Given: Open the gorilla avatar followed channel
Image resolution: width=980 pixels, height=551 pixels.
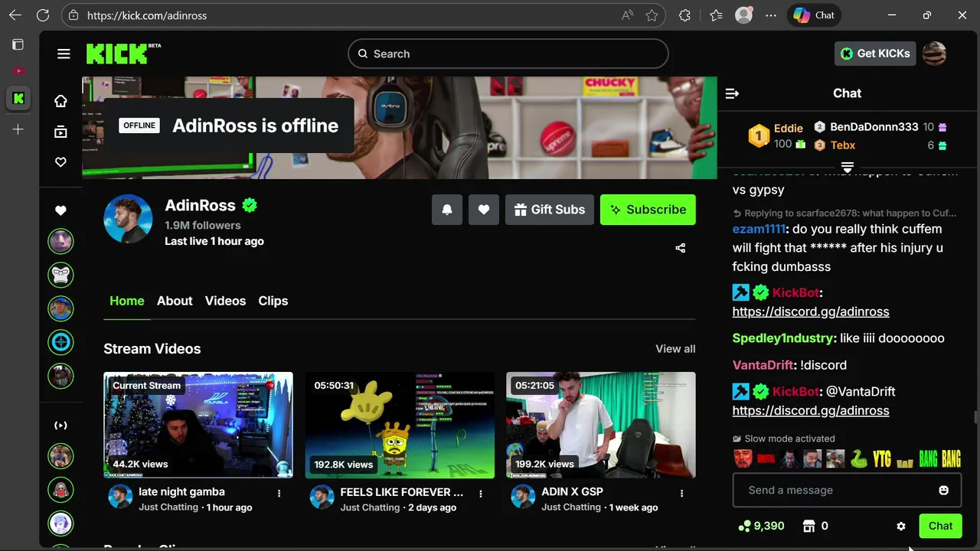Looking at the screenshot, I should tap(60, 274).
